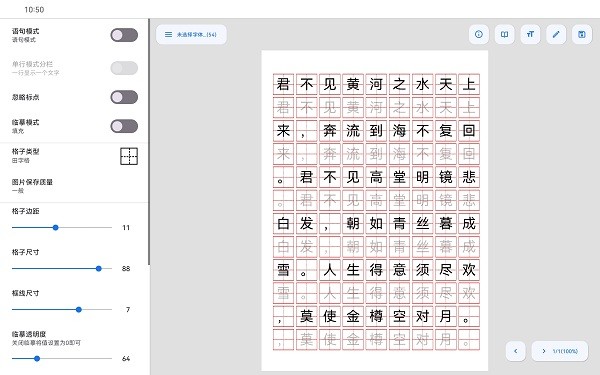The width and height of the screenshot is (600, 375).
Task: Open the 图片保存质量 setting
Action: pos(73,186)
